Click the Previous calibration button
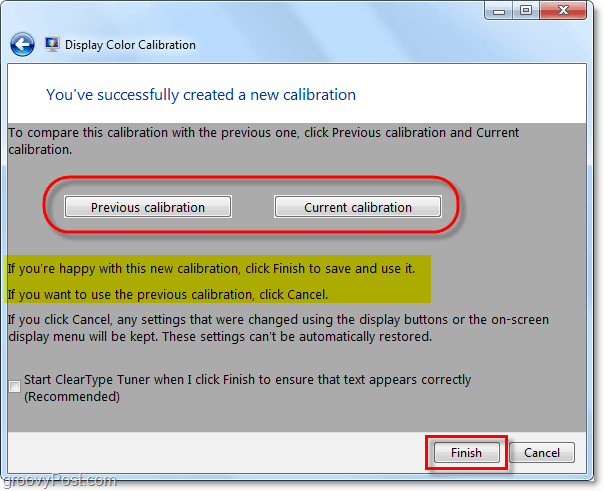The image size is (604, 491). (x=148, y=207)
